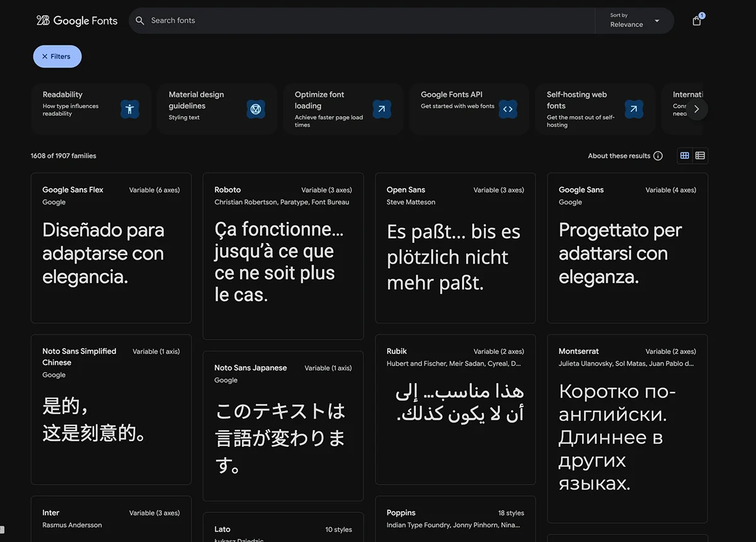756x542 pixels.
Task: Expand next knowledge cards with chevron arrow
Action: [696, 109]
